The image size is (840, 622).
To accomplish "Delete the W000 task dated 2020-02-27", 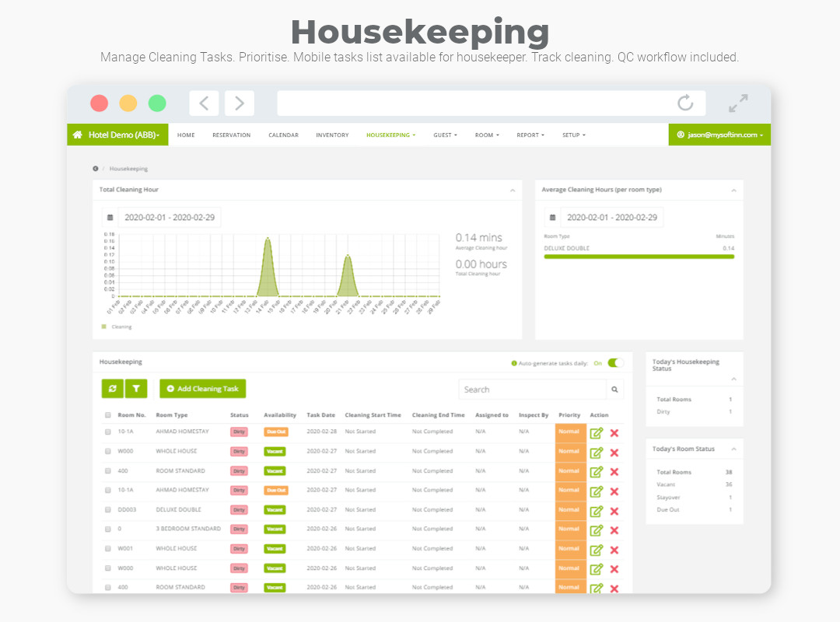I will click(614, 453).
